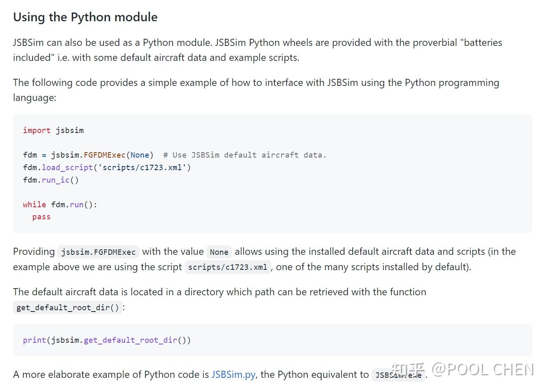
Task: Click the inline get_default_root_dir() code tag
Action: pos(68,308)
